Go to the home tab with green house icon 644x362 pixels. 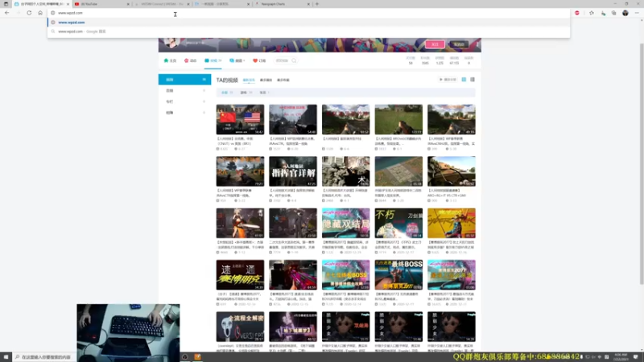tap(170, 60)
